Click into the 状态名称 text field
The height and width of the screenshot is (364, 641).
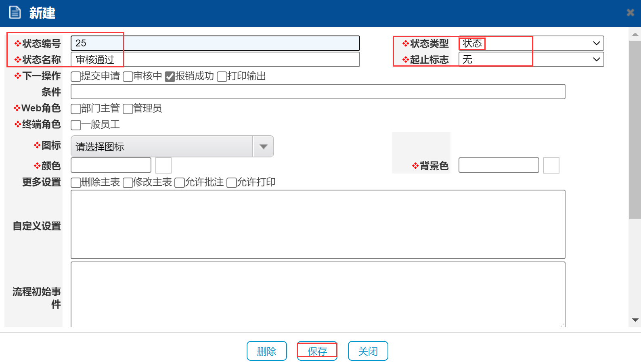click(215, 59)
